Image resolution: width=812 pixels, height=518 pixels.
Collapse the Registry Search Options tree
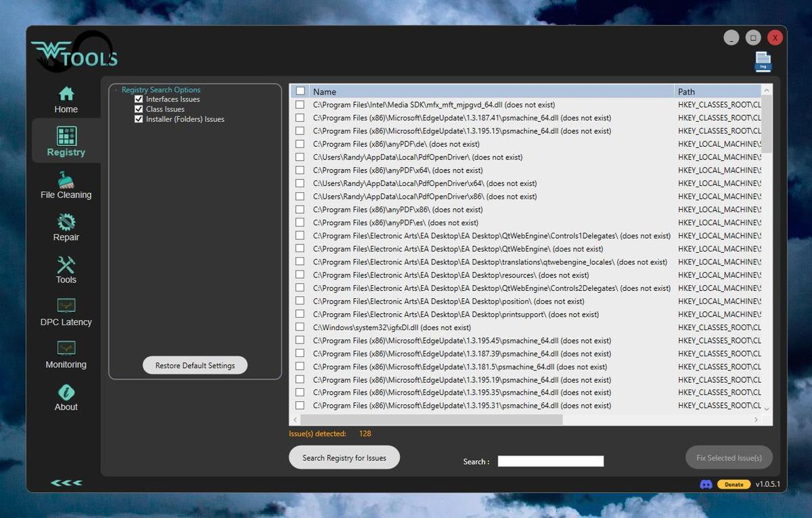pyautogui.click(x=116, y=90)
